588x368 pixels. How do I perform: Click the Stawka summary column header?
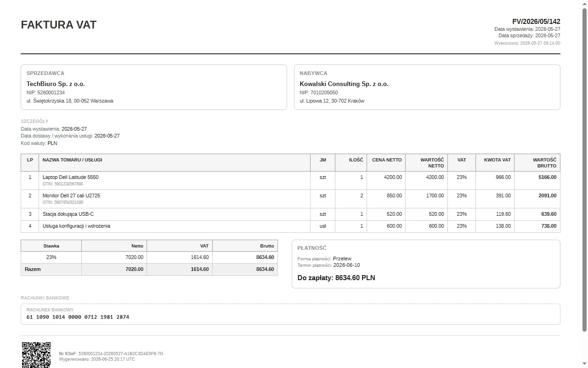[51, 246]
